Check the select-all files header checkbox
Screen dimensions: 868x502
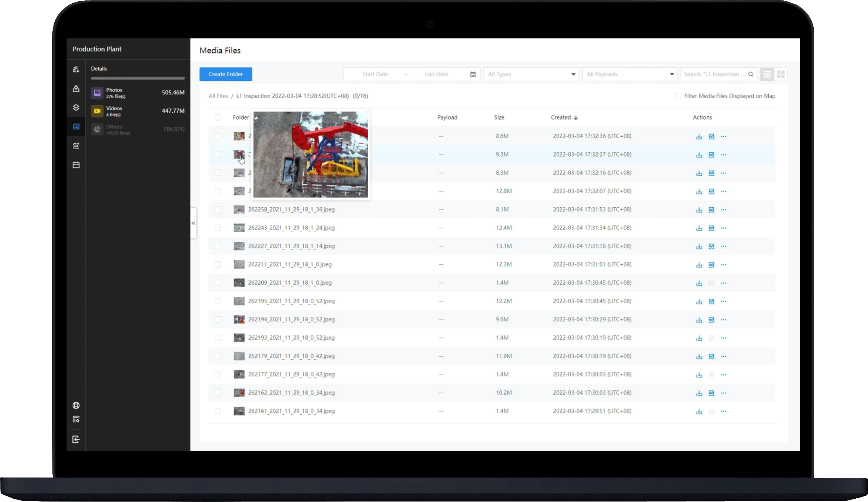[218, 118]
